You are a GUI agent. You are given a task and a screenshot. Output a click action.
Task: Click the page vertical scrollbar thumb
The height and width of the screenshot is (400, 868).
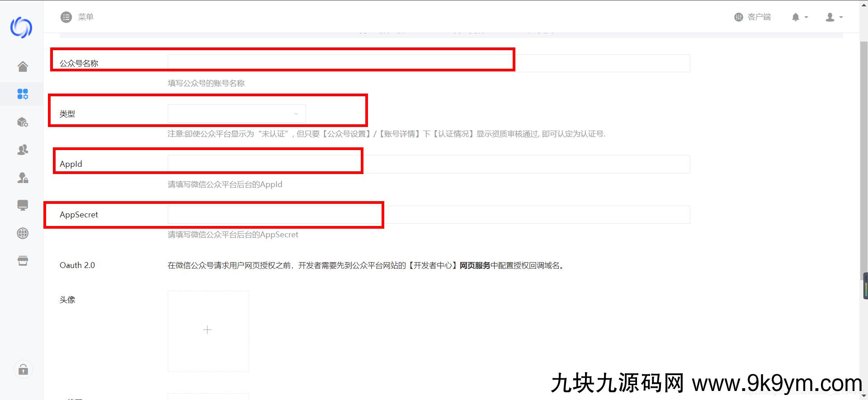tap(863, 158)
